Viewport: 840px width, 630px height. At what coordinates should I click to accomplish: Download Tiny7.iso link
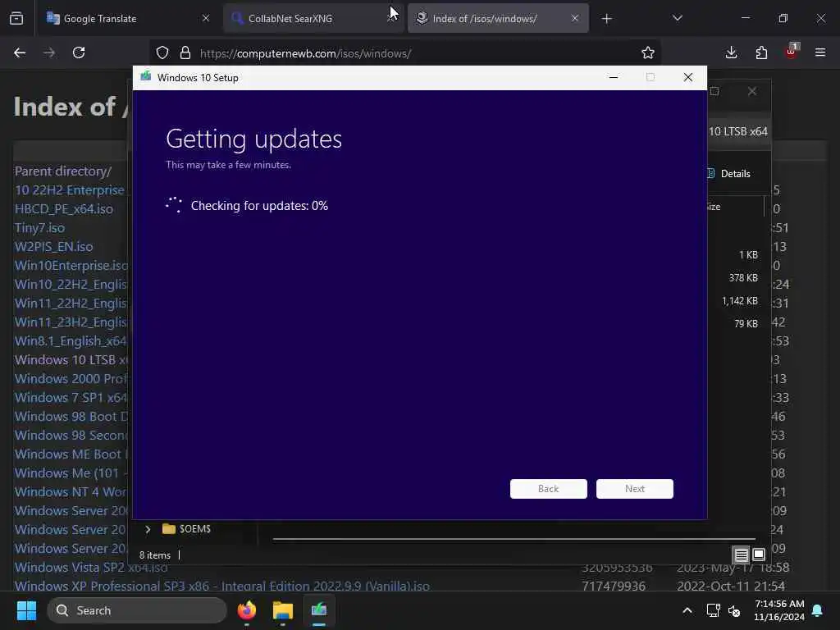pos(39,228)
